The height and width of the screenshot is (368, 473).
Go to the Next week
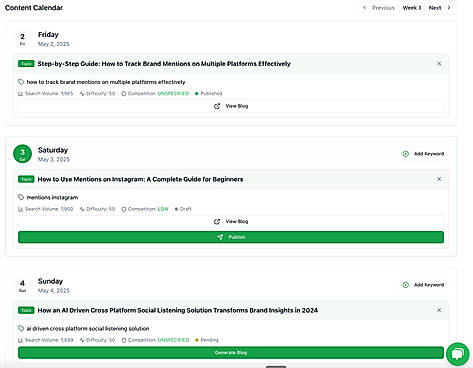point(440,8)
